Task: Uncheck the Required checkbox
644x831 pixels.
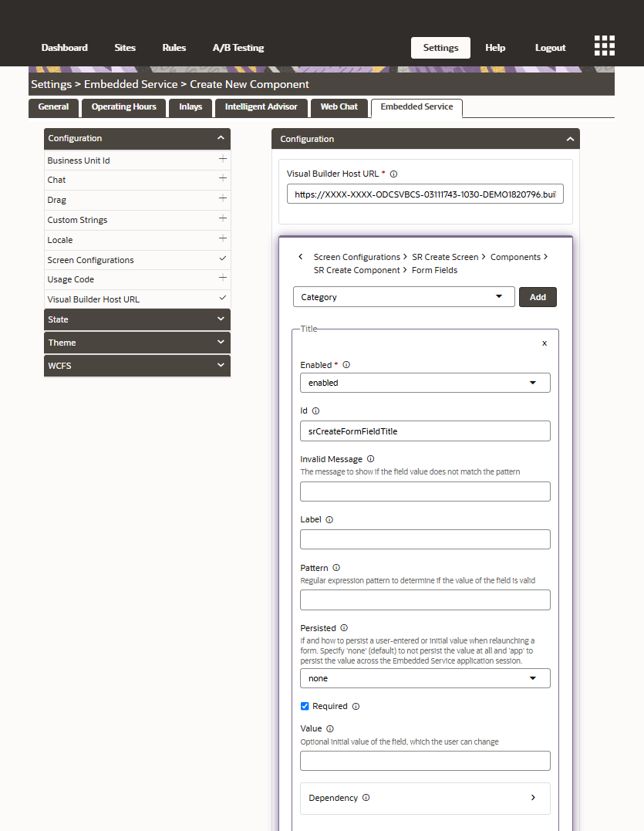Action: click(x=305, y=706)
